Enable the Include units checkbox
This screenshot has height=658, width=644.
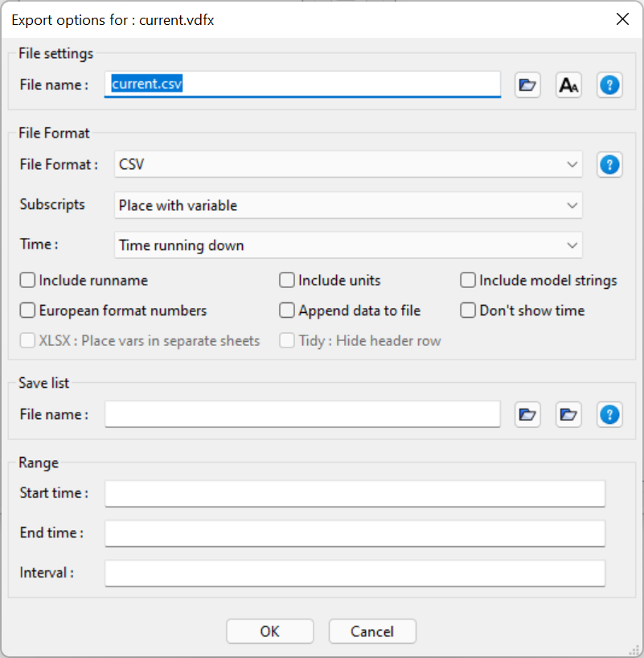coord(287,280)
